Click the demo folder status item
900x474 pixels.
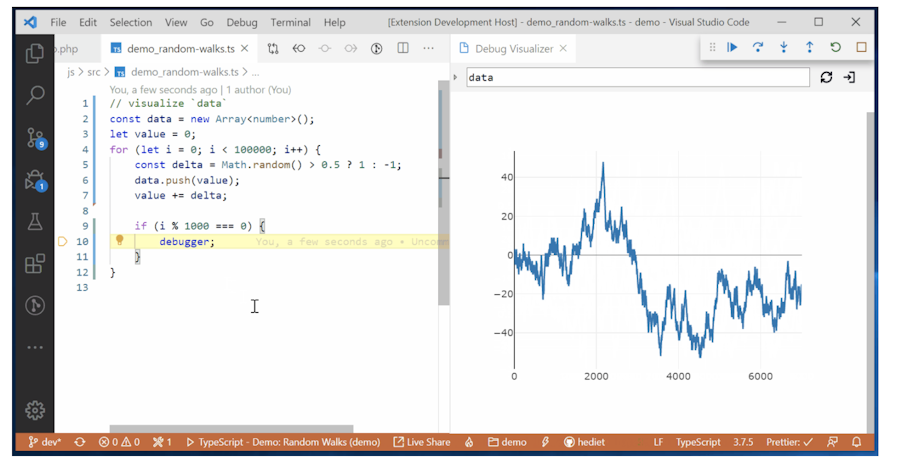tap(507, 442)
